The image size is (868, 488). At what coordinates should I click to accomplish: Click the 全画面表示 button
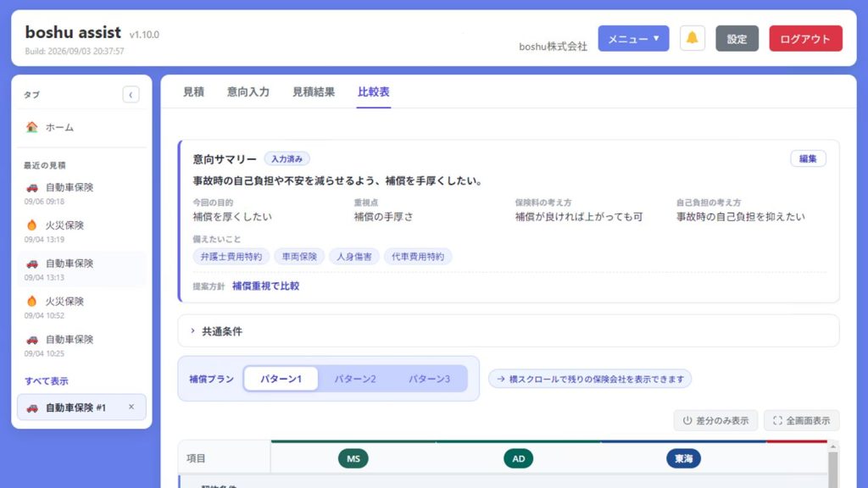(802, 420)
